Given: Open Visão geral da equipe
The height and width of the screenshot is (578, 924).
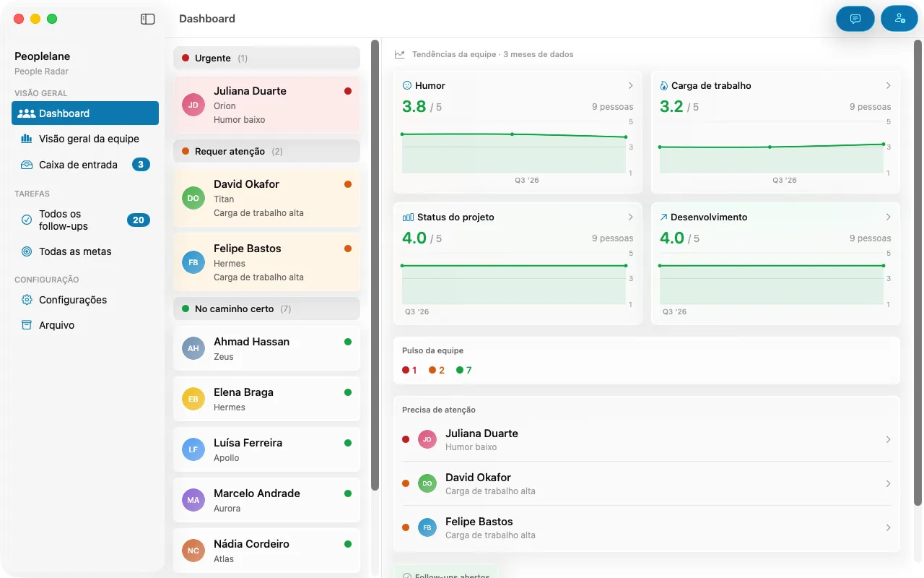Looking at the screenshot, I should coord(85,139).
